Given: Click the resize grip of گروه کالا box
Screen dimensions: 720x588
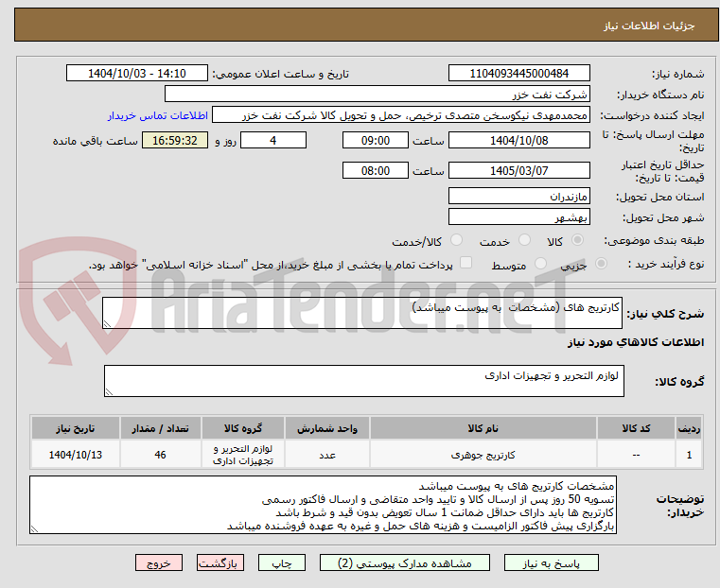Looking at the screenshot, I should [x=109, y=391].
